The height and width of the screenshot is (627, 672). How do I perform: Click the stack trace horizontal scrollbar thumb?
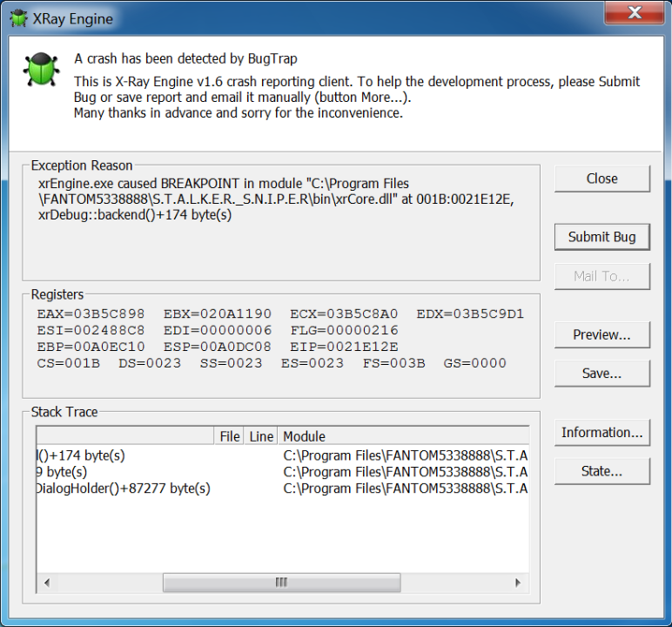pos(281,583)
